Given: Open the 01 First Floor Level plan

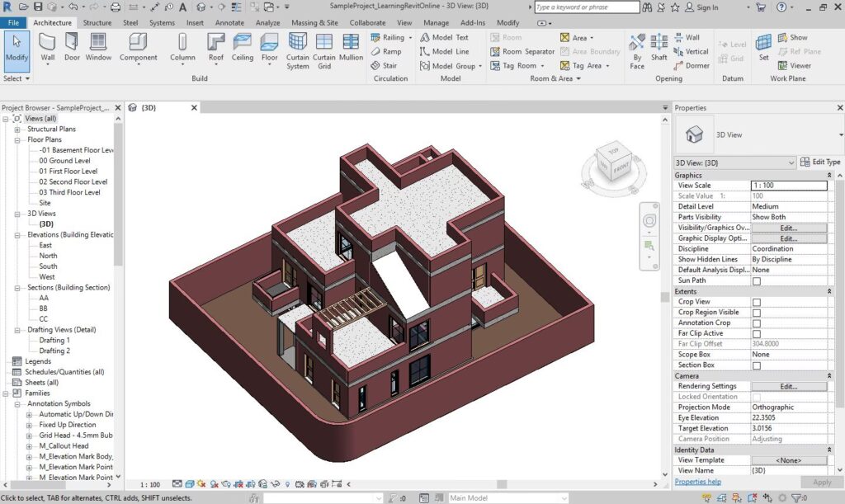Looking at the screenshot, I should point(68,172).
